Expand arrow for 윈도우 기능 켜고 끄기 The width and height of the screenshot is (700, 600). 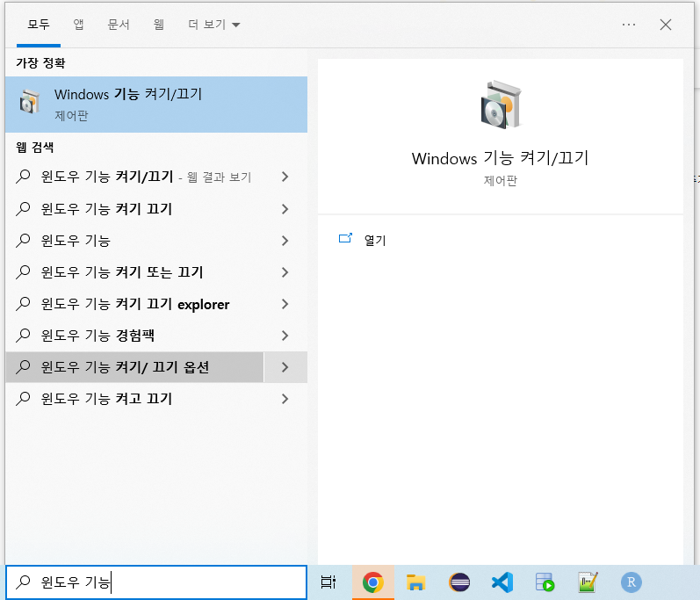coord(285,399)
